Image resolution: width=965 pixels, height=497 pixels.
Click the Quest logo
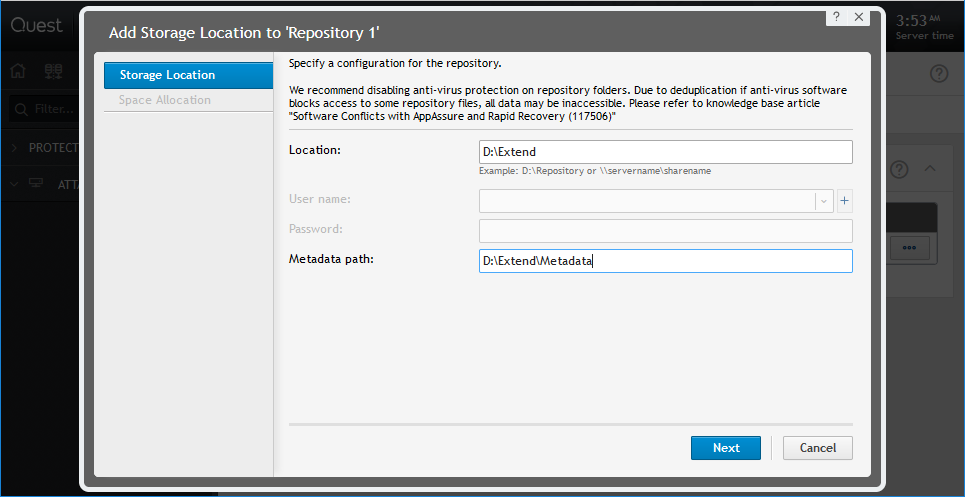click(36, 25)
